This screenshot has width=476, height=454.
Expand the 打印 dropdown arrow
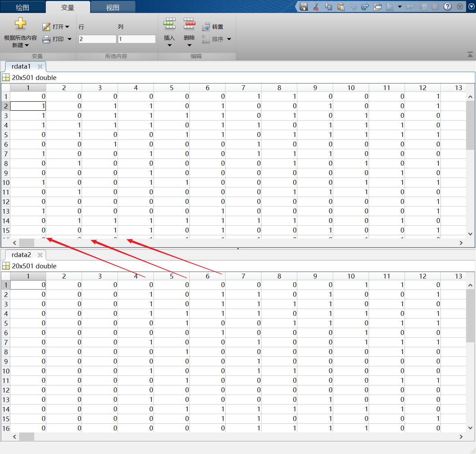click(x=69, y=39)
